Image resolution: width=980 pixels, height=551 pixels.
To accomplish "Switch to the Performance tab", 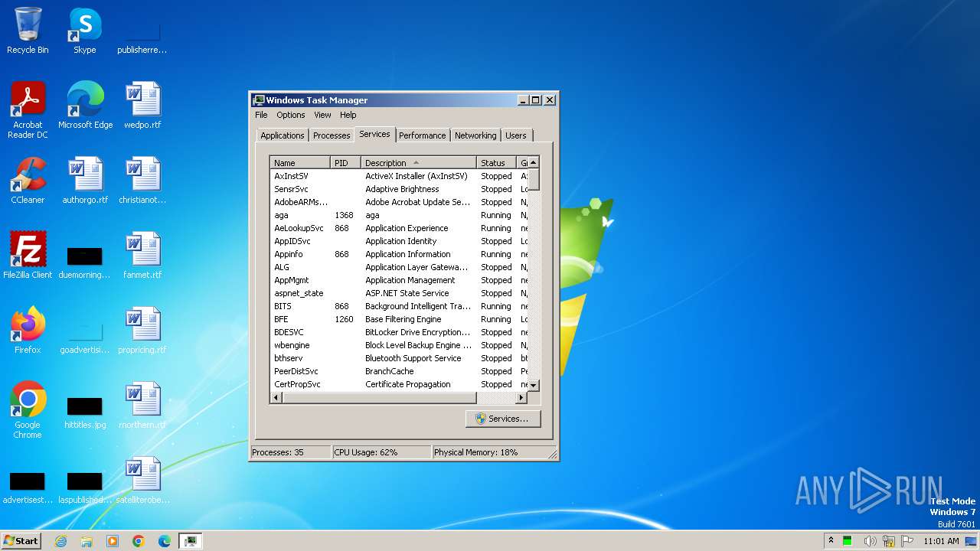I will tap(422, 135).
